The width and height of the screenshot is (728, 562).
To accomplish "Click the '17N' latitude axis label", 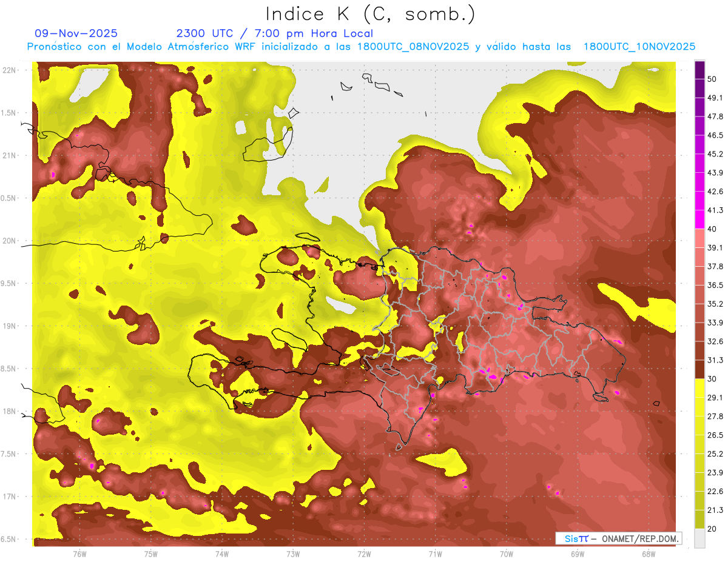I will click(10, 497).
